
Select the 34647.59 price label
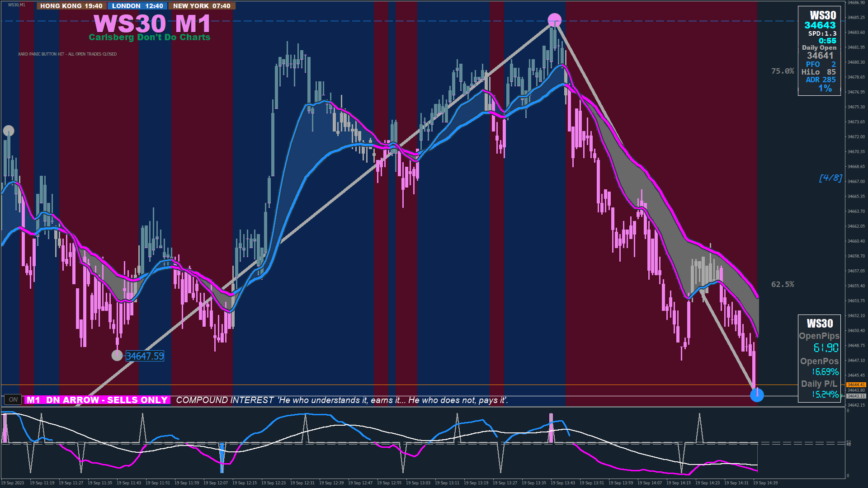pos(145,356)
